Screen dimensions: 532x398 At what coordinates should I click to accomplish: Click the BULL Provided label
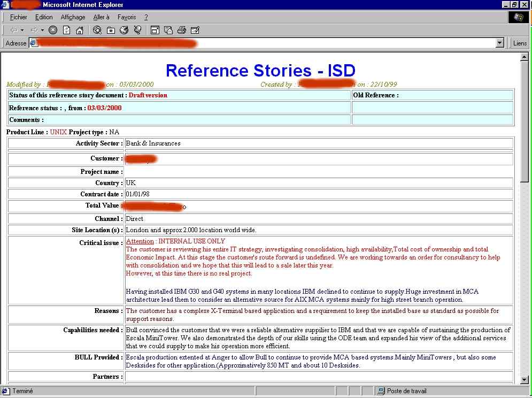point(99,357)
